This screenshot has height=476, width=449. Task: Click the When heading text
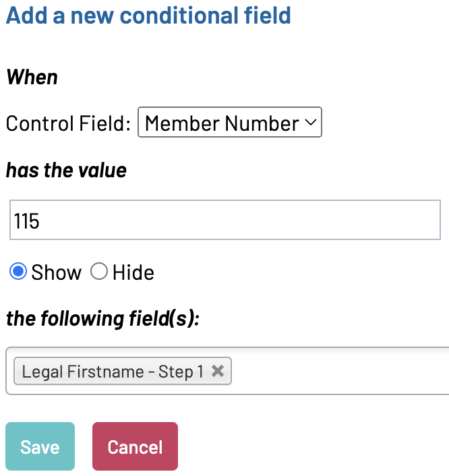point(32,78)
